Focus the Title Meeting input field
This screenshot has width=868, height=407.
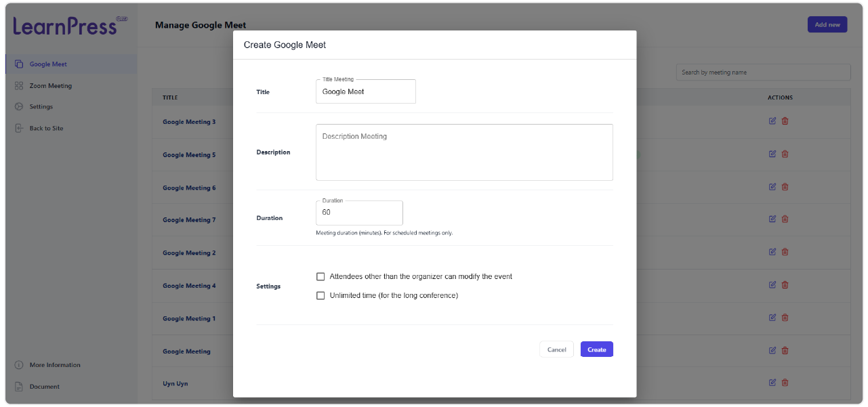tap(365, 92)
